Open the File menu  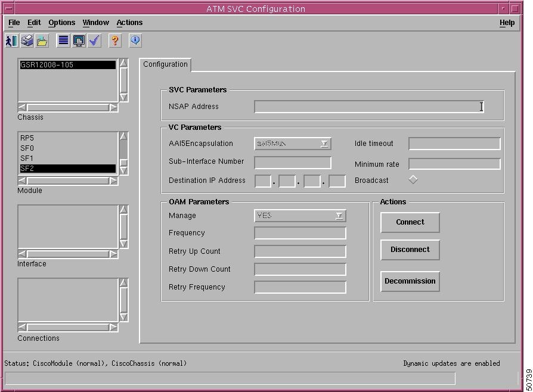(x=14, y=23)
